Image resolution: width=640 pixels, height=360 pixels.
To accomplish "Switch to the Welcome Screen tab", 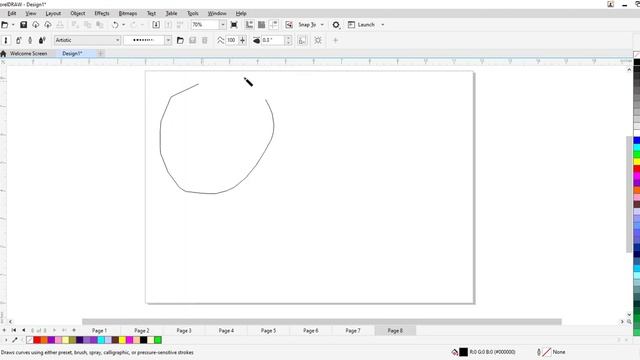I will click(x=29, y=53).
